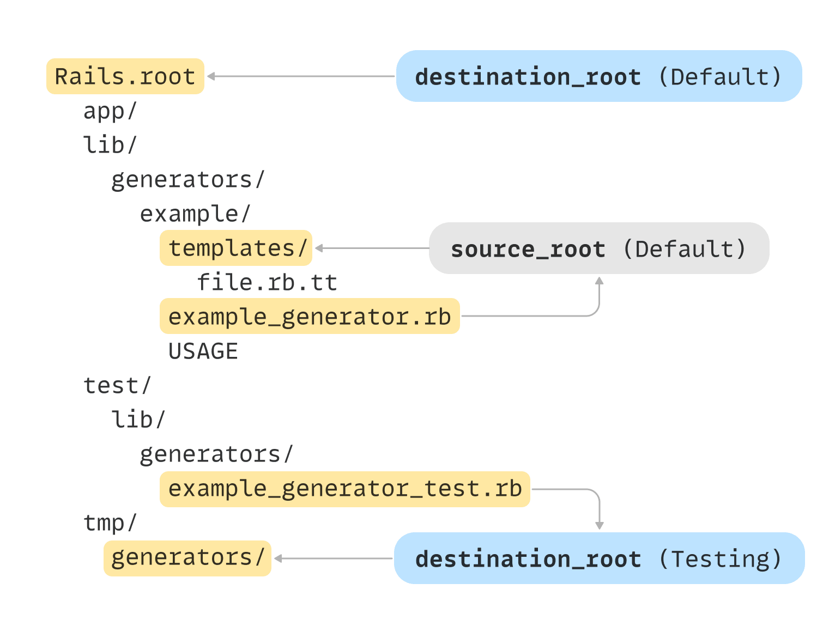Click the test/ directory entry
Image resolution: width=835 pixels, height=644 pixels.
tap(117, 385)
